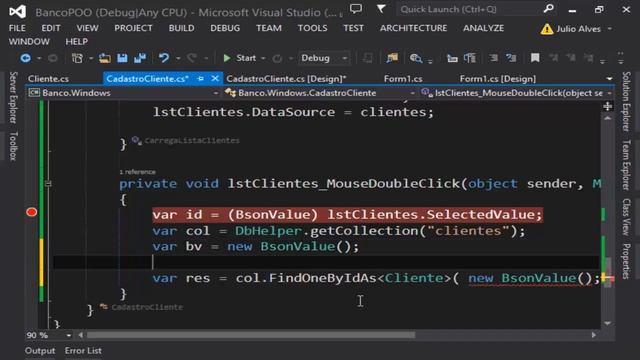Open the HELP menu
The width and height of the screenshot is (640, 360).
[x=76, y=42]
